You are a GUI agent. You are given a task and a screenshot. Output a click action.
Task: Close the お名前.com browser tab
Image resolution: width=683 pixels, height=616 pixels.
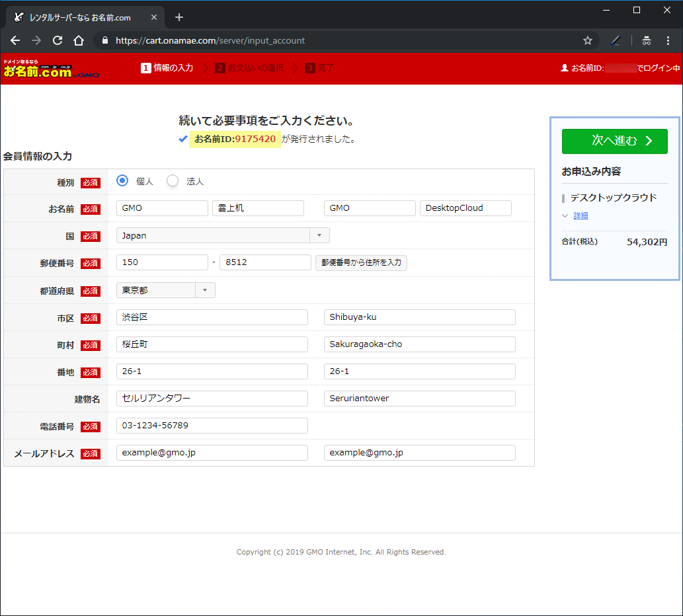tap(154, 17)
